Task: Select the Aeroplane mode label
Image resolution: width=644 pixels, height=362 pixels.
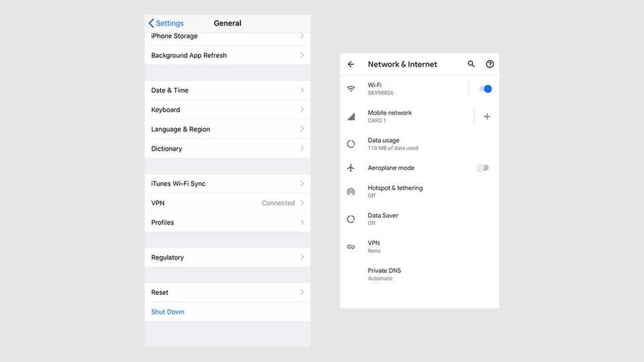Action: [391, 168]
